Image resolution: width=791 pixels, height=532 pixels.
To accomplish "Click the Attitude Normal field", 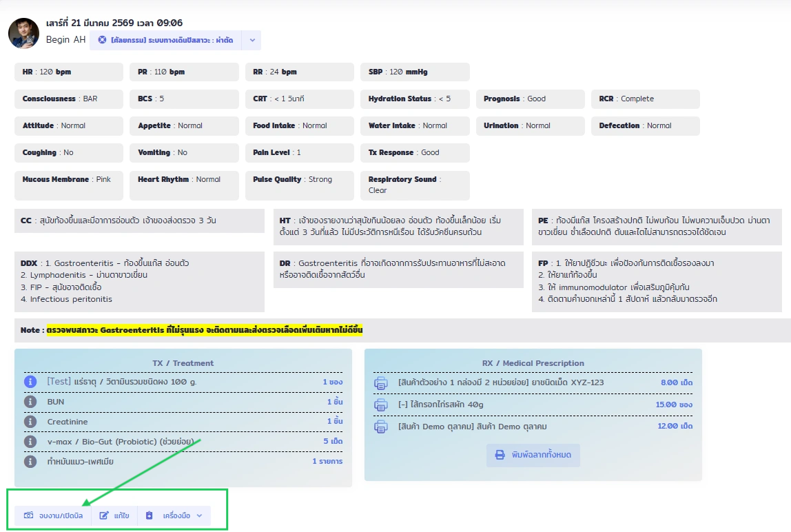I will pos(69,125).
